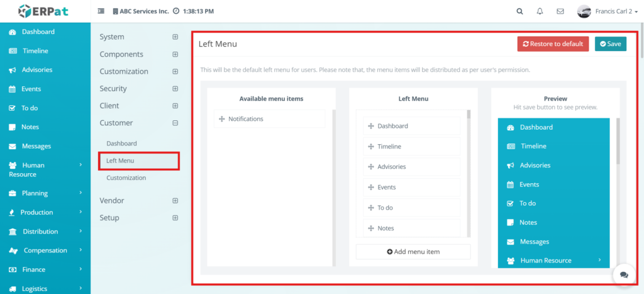Open the notifications bell icon
The height and width of the screenshot is (294, 644).
click(540, 11)
